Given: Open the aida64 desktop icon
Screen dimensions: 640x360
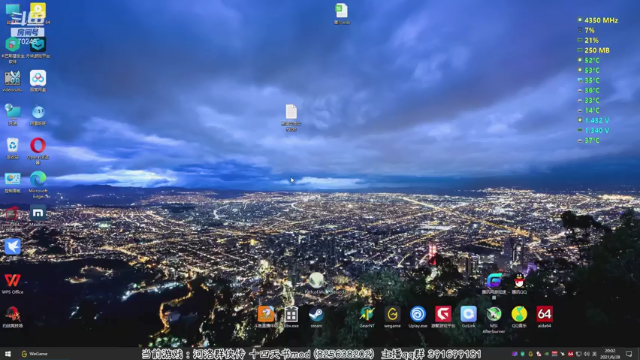Looking at the screenshot, I should [x=544, y=316].
